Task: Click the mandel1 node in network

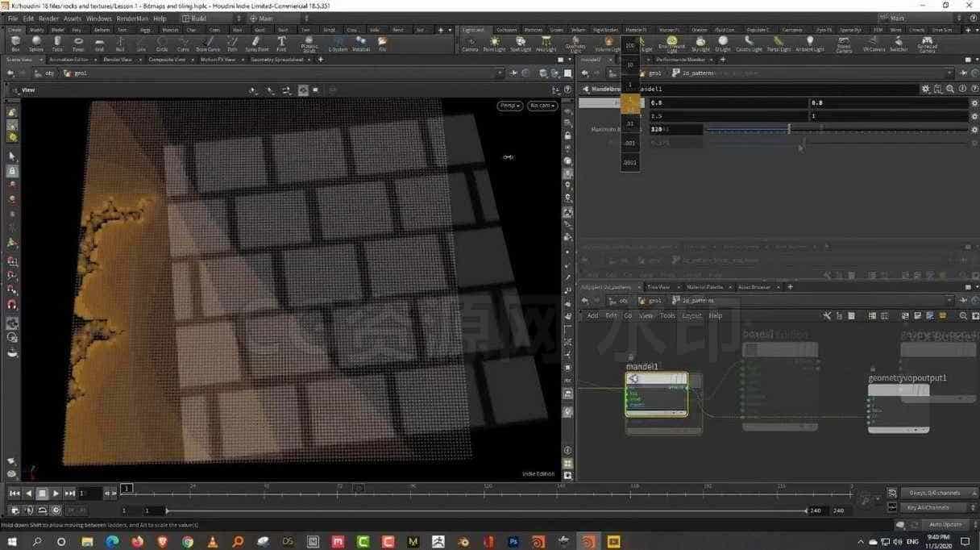Action: (657, 394)
